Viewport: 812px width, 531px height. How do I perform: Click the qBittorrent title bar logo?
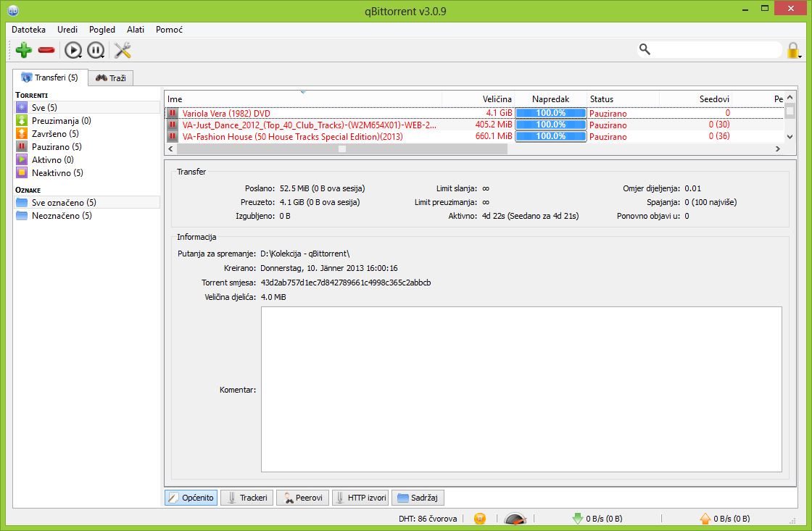pyautogui.click(x=13, y=10)
